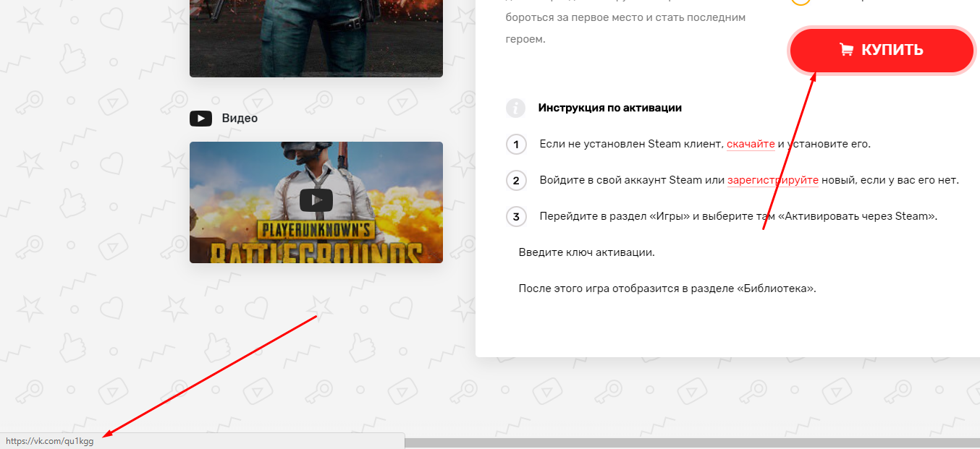Click the horizontal scrollbar at the bottom
This screenshot has height=449, width=980.
tap(692, 443)
